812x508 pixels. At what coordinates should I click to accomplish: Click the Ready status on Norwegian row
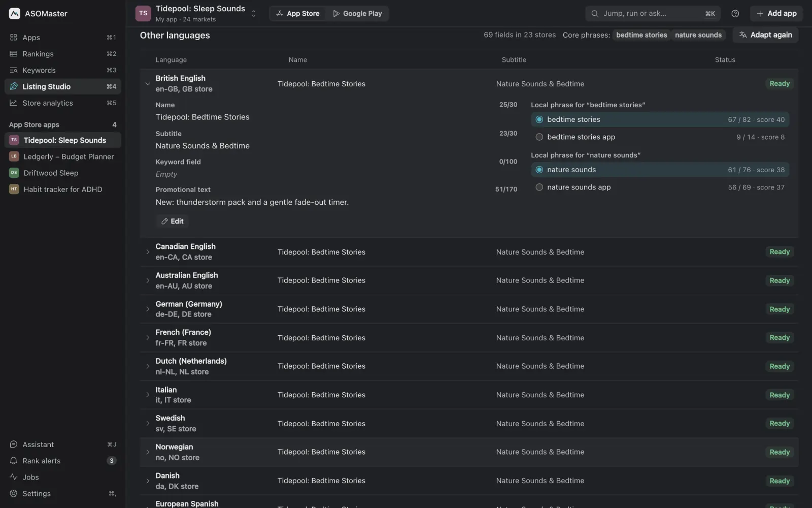780,452
